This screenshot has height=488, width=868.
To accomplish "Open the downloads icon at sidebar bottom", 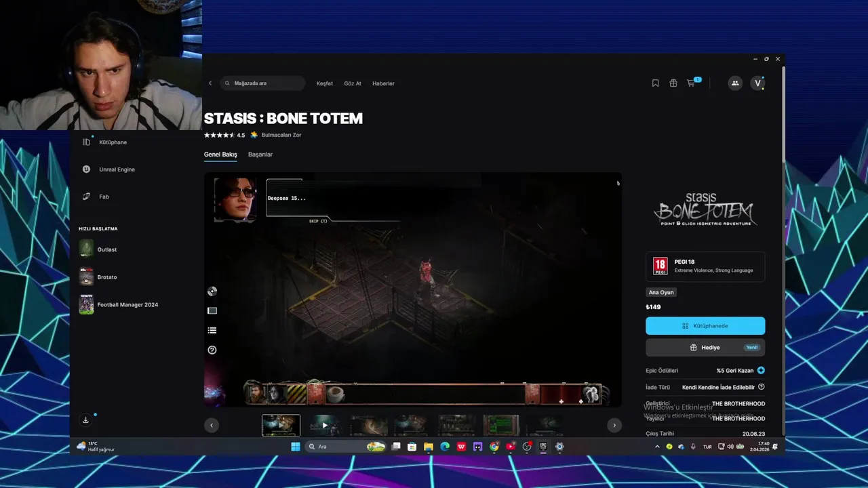I will (85, 420).
